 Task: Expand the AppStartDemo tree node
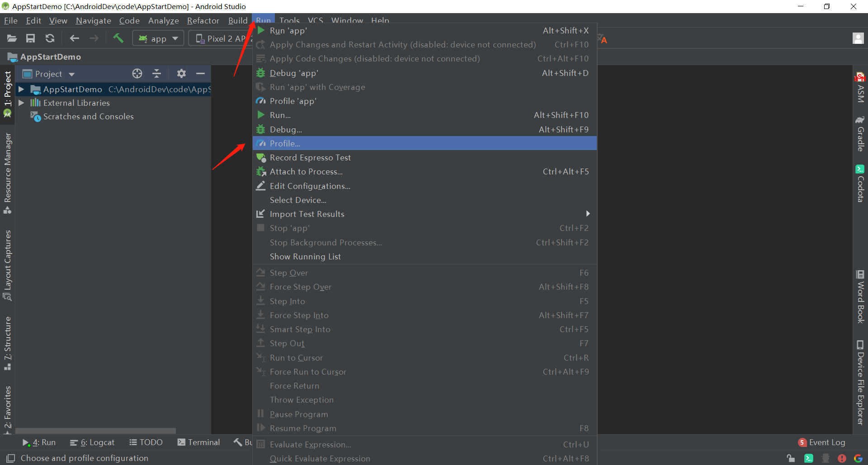coord(21,89)
